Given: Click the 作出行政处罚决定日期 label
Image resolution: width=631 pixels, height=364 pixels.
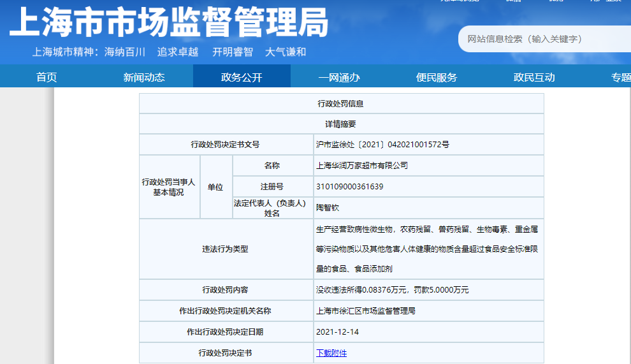Looking at the screenshot, I should (x=225, y=332).
